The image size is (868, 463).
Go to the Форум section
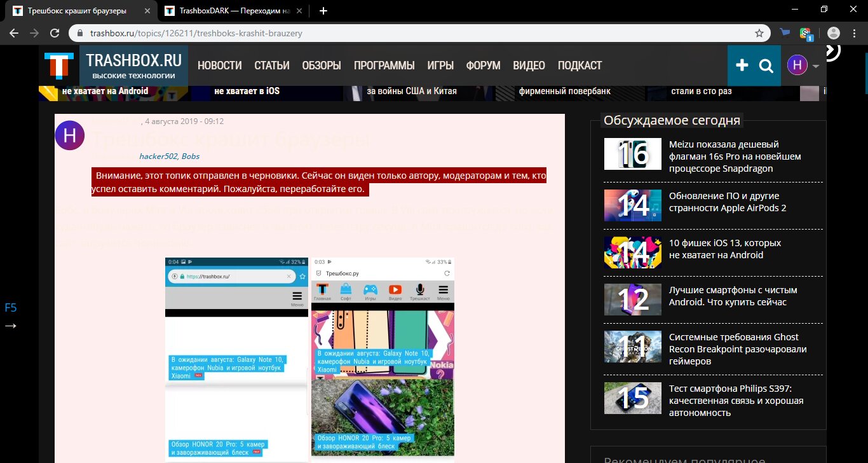click(483, 66)
